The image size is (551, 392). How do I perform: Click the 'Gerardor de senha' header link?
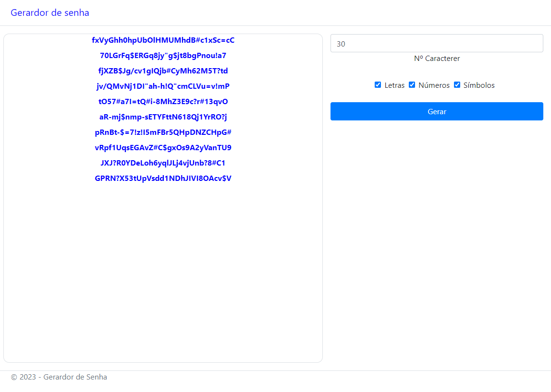coord(50,13)
